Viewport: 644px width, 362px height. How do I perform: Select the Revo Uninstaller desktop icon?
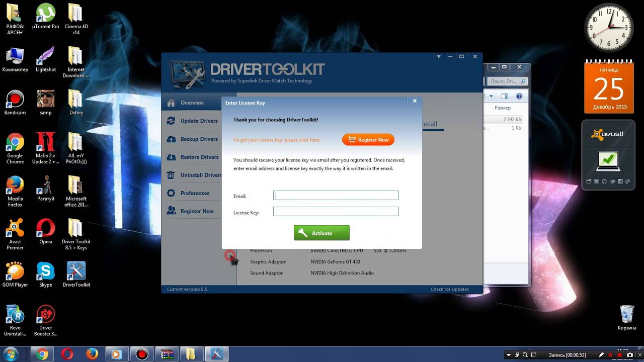click(x=15, y=321)
